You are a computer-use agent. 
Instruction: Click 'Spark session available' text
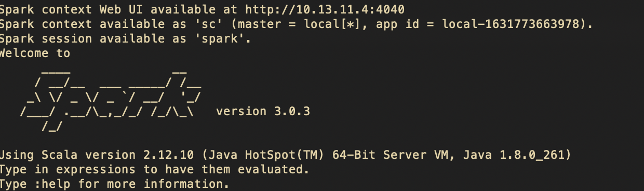[x=83, y=38]
